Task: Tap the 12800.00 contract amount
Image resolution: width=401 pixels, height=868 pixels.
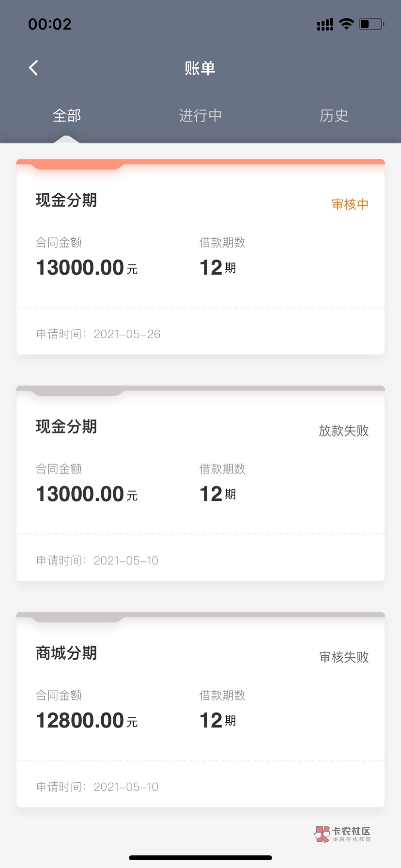Action: 80,721
